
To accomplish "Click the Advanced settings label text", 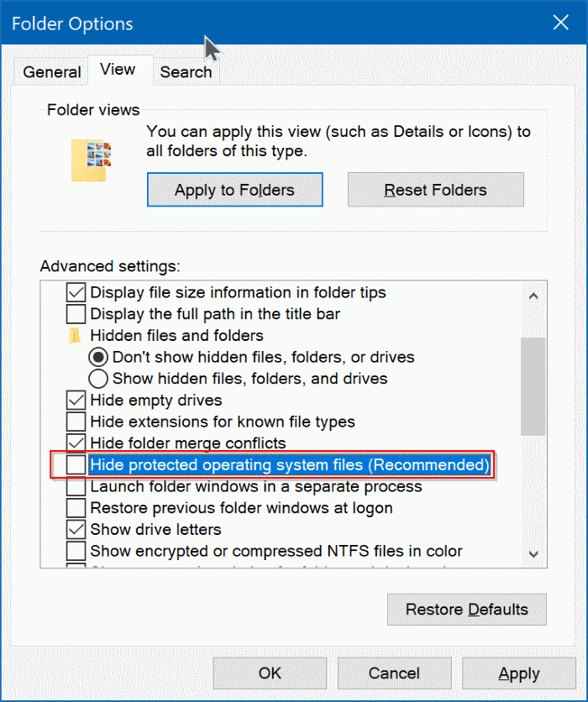I will tap(110, 266).
